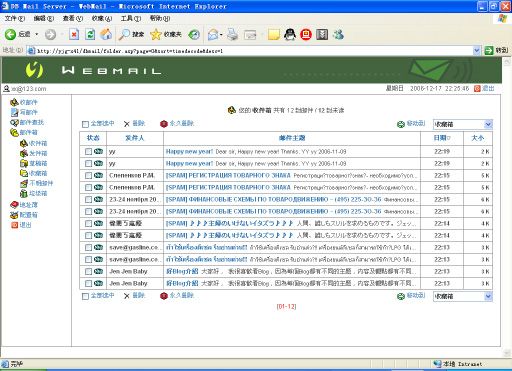
Task: Click the Mail envelope toolbar icon
Action: point(213,34)
